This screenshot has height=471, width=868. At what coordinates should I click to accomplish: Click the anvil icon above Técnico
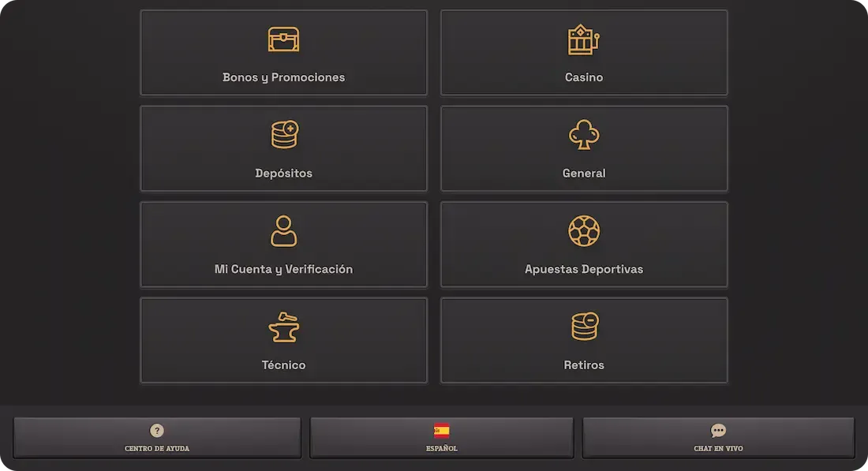(283, 327)
